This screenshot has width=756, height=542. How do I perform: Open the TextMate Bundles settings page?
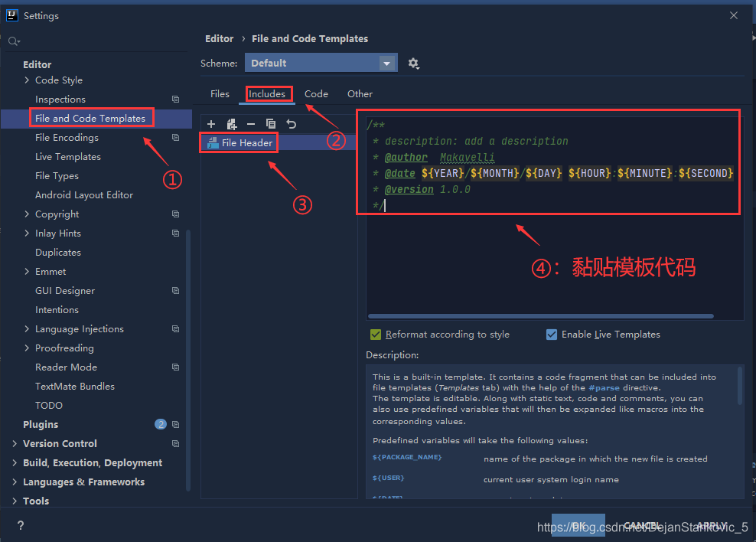click(x=75, y=387)
